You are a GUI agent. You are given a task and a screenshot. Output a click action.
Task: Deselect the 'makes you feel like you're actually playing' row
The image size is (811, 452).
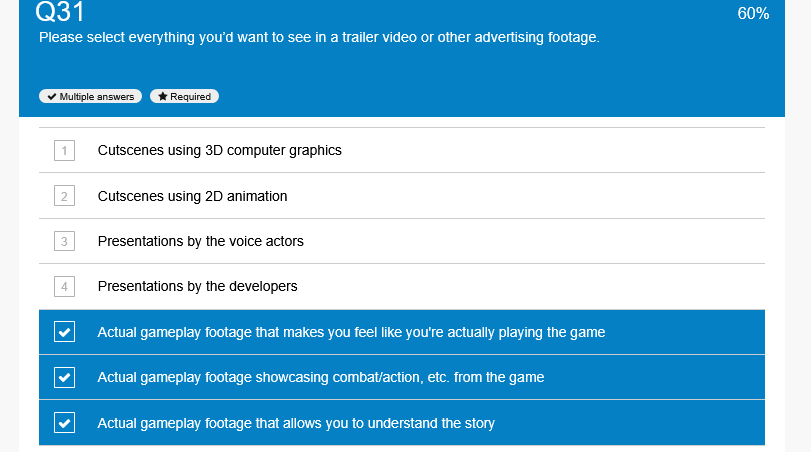(402, 332)
